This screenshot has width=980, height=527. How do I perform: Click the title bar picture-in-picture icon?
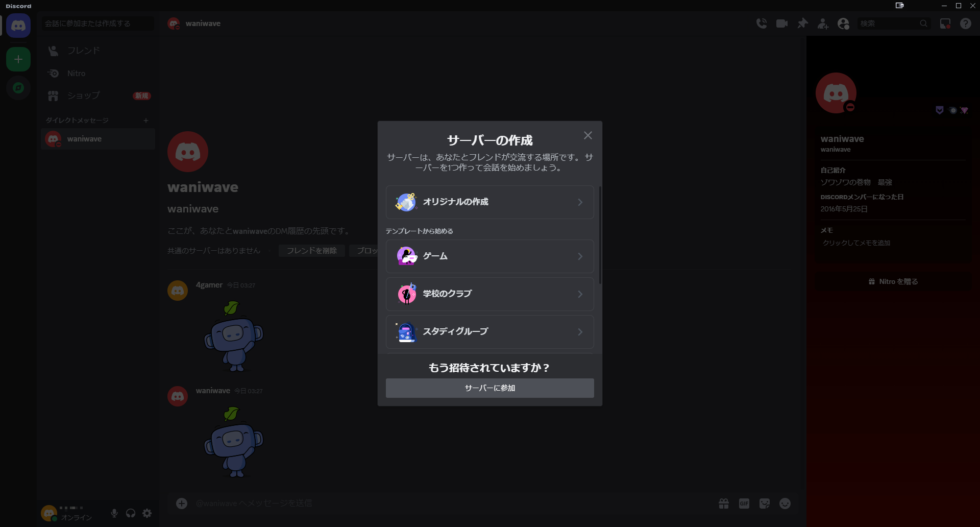click(900, 6)
